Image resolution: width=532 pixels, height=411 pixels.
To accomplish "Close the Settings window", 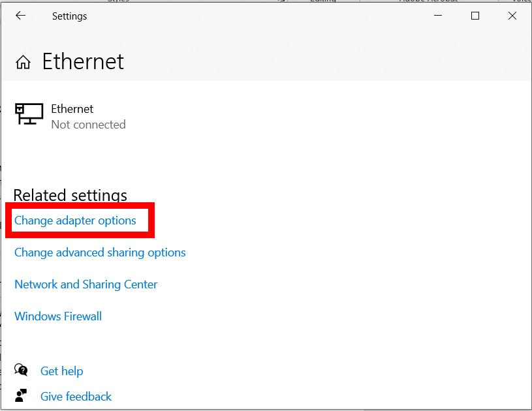I will [512, 16].
